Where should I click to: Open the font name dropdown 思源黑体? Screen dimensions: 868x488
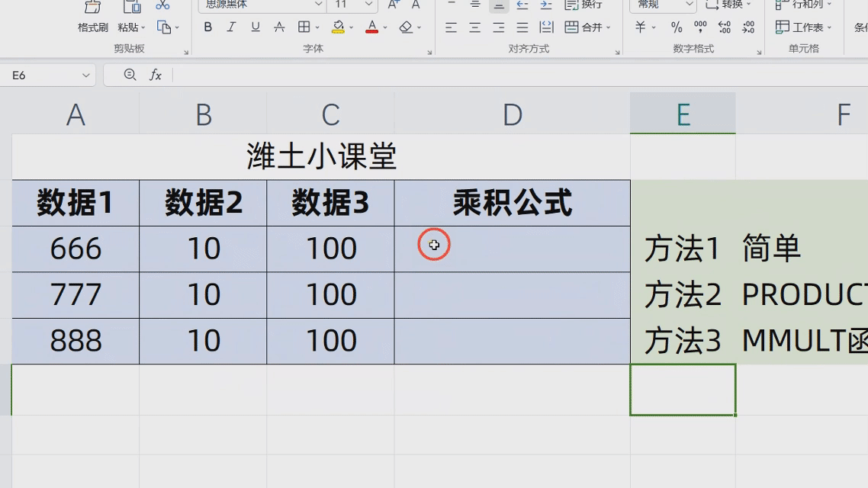[262, 5]
